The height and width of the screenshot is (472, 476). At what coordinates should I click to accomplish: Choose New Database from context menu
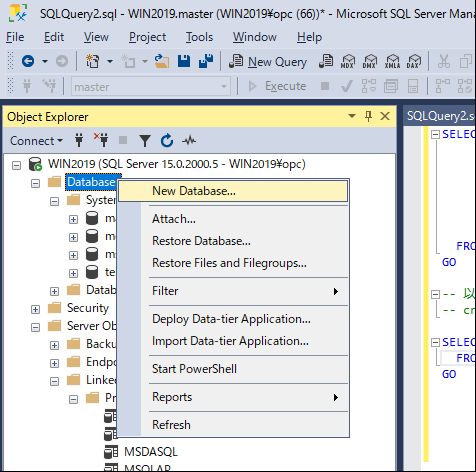point(233,191)
